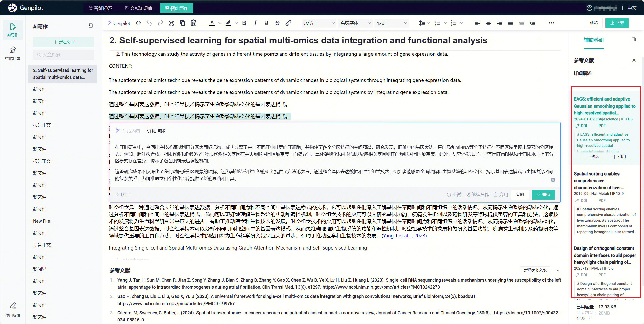Open the 系统字体 font dropdown
Viewport: 644px width, 324px height.
(355, 23)
